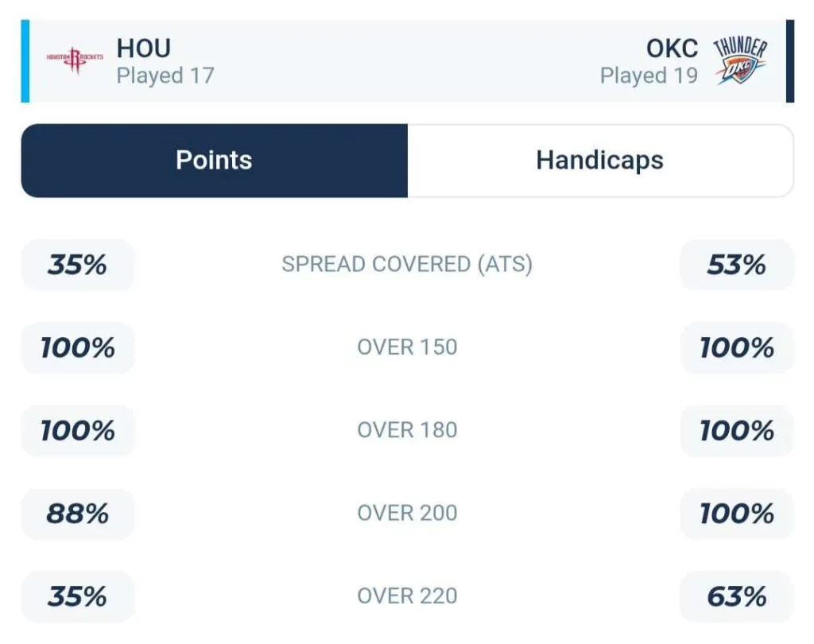814x644 pixels.
Task: Switch to the Handicaps tab
Action: (600, 161)
